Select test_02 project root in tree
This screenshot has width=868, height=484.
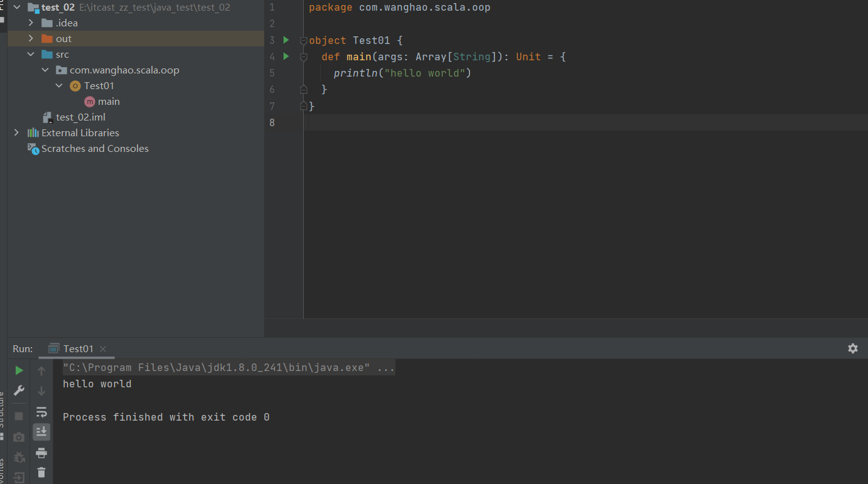tap(58, 8)
